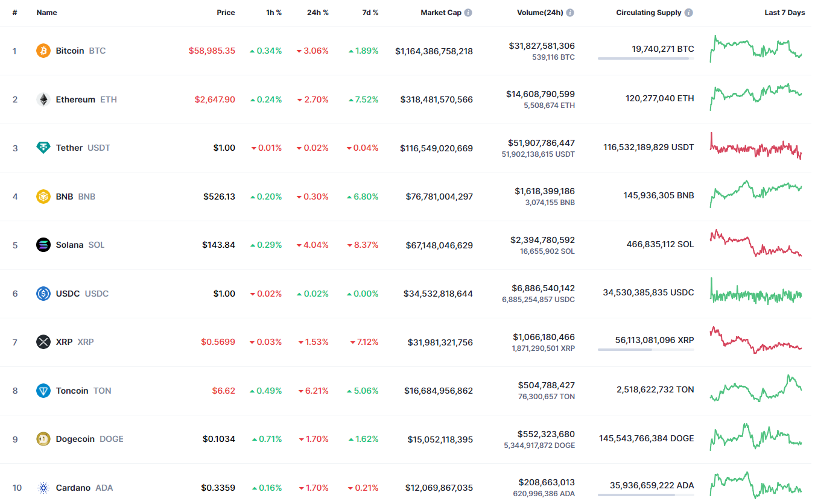Screen dimensions: 815x504
Task: Click the Market Cap info icon
Action: pyautogui.click(x=468, y=13)
